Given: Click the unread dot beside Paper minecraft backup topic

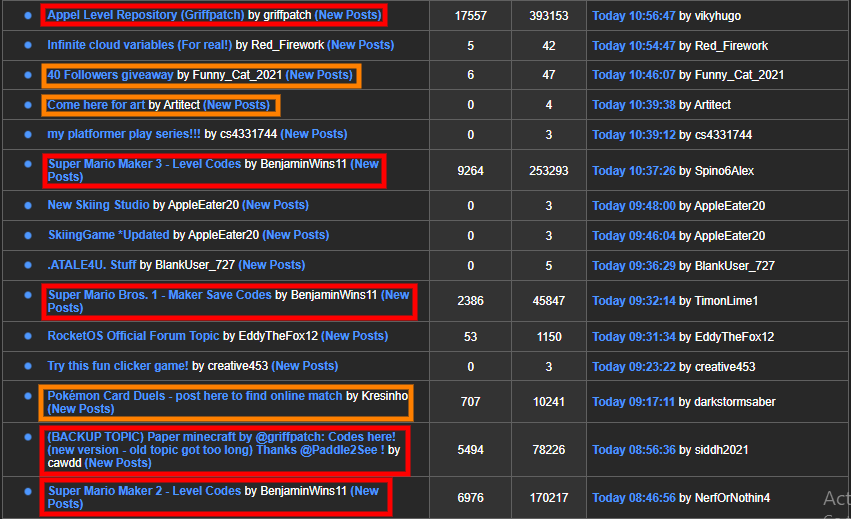Looking at the screenshot, I should pos(28,437).
